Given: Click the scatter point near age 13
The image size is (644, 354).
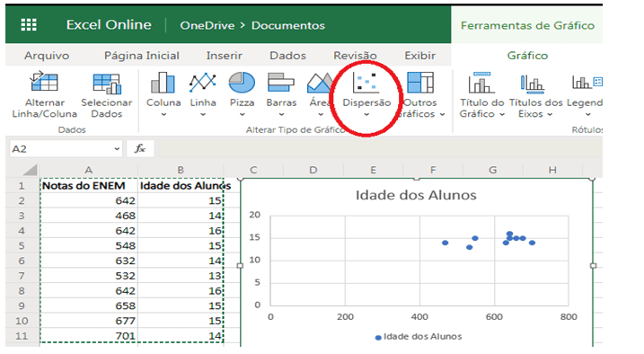Looking at the screenshot, I should [469, 247].
